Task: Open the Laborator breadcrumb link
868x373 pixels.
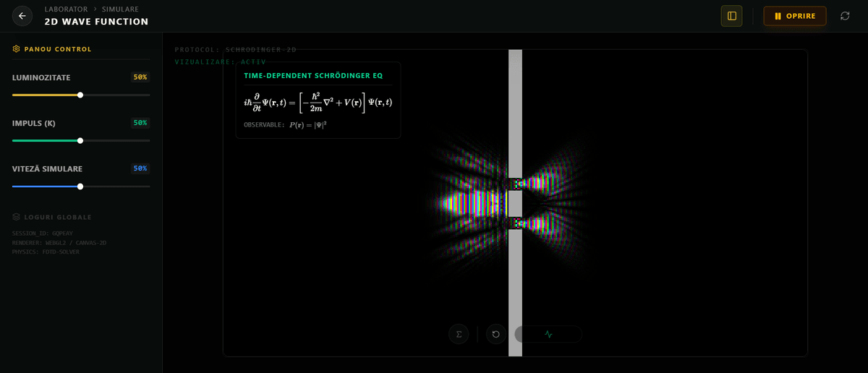Action: (67, 9)
